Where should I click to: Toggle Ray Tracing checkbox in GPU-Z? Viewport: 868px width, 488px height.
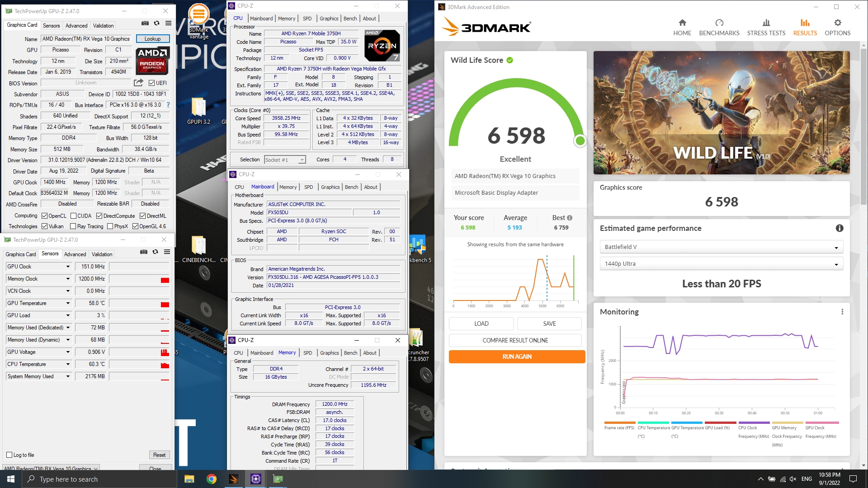[73, 226]
